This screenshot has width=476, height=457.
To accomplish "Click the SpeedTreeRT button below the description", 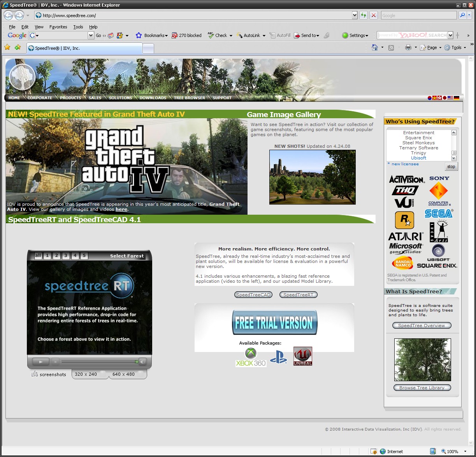I will coord(299,295).
